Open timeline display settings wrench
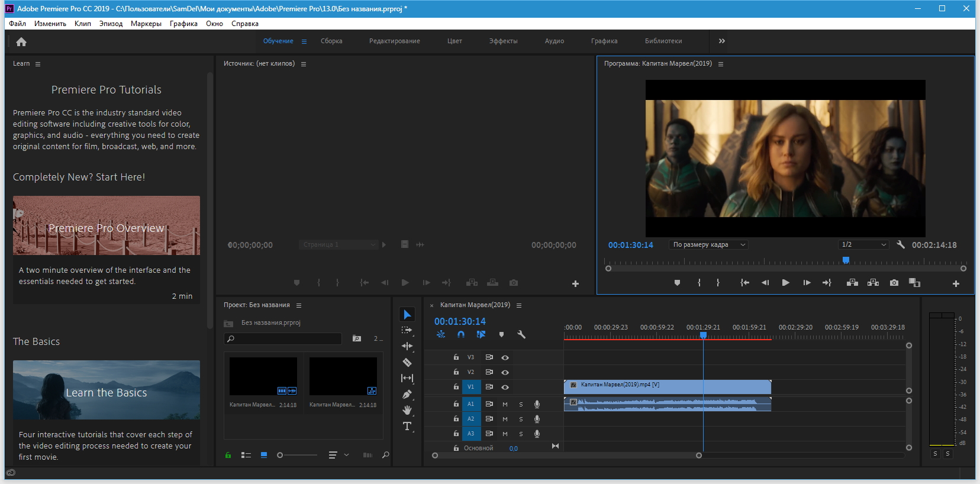Screen dimensions: 980x484 [x=521, y=334]
